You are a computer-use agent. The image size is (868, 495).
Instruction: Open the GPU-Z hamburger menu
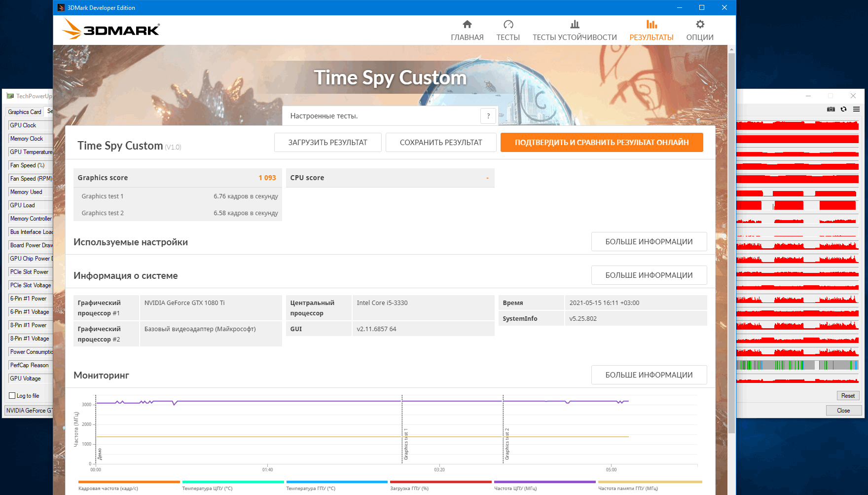pos(857,109)
